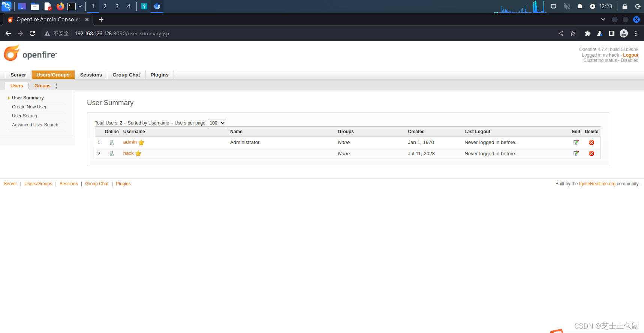Delete the hack user with red icon
Viewport: 644px width, 333px height.
592,153
